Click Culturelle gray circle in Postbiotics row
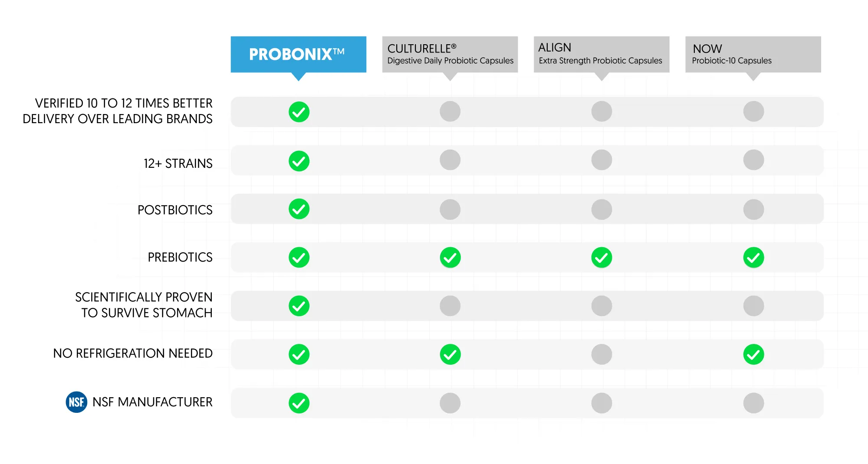The width and height of the screenshot is (868, 464). 450,209
